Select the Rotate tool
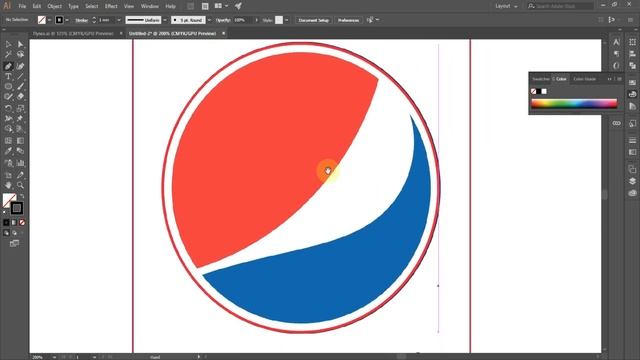The height and width of the screenshot is (360, 640). pyautogui.click(x=8, y=108)
